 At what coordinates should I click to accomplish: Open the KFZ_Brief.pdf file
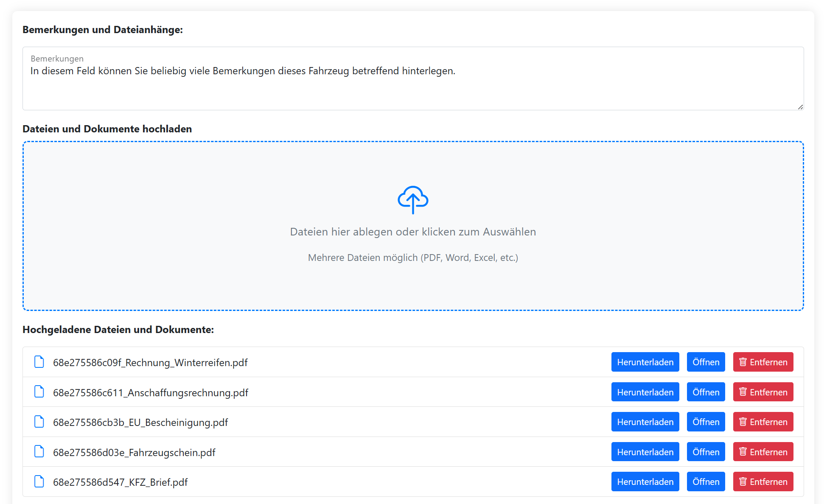click(x=706, y=482)
